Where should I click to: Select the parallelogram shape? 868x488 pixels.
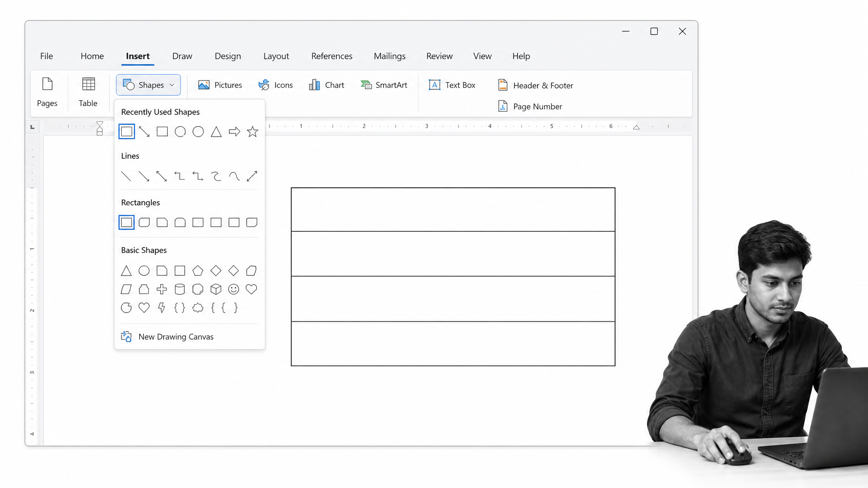pyautogui.click(x=126, y=289)
